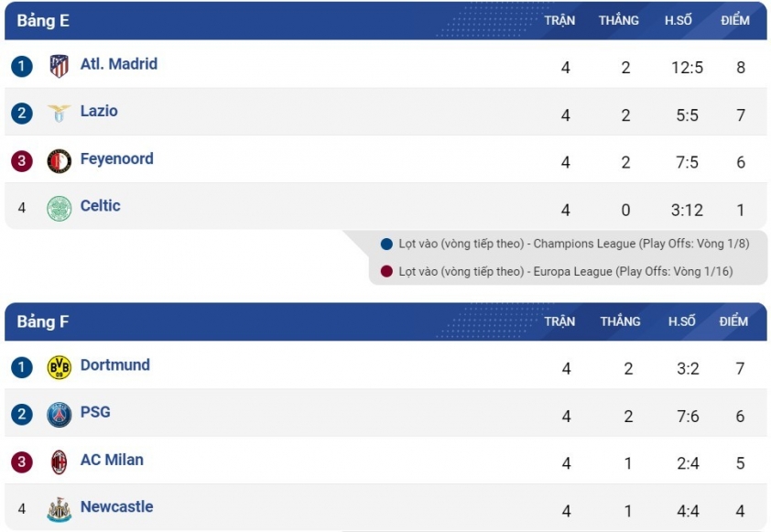Click the maroon Europa League legend dot
The width and height of the screenshot is (771, 532).
coord(386,271)
